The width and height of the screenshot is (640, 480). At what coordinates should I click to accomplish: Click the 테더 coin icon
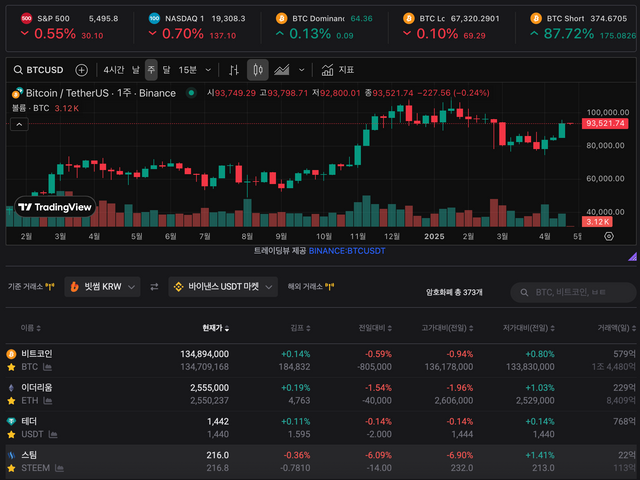pyautogui.click(x=11, y=421)
